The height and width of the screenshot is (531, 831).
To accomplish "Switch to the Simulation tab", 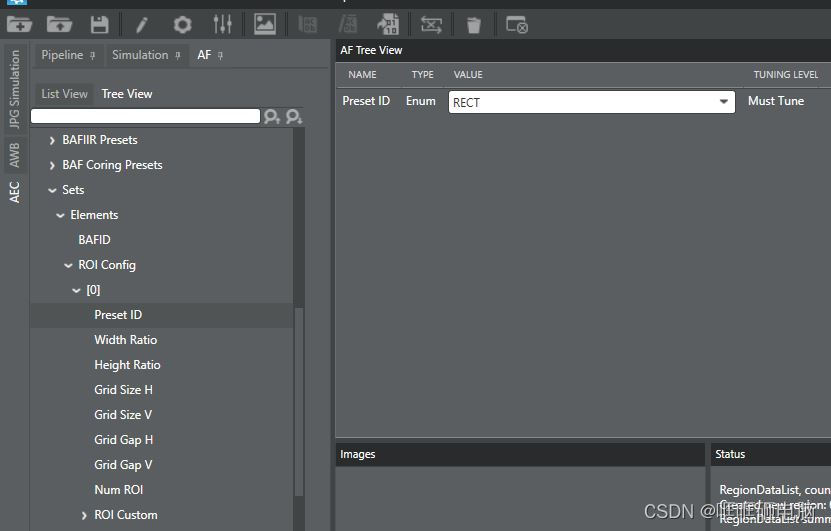I will pos(140,55).
